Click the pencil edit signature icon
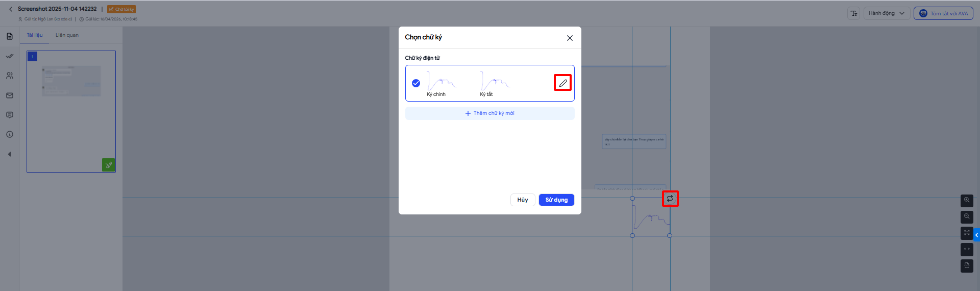Image resolution: width=980 pixels, height=291 pixels. [x=562, y=83]
